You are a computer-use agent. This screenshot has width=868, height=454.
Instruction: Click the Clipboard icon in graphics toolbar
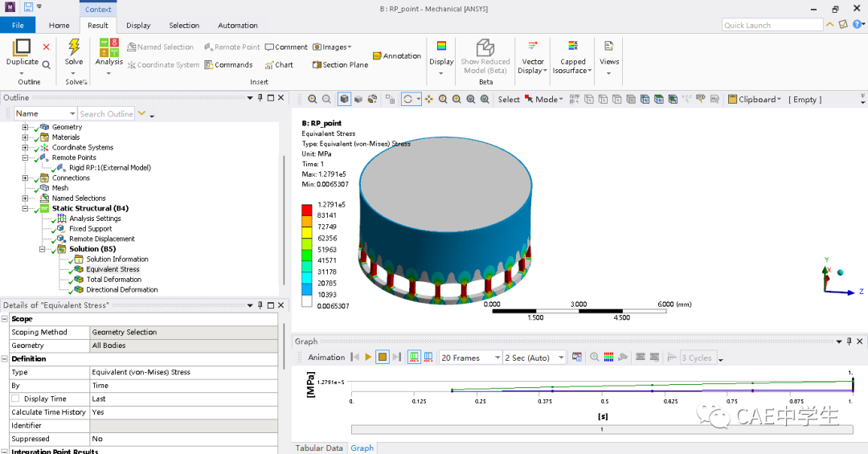point(732,99)
